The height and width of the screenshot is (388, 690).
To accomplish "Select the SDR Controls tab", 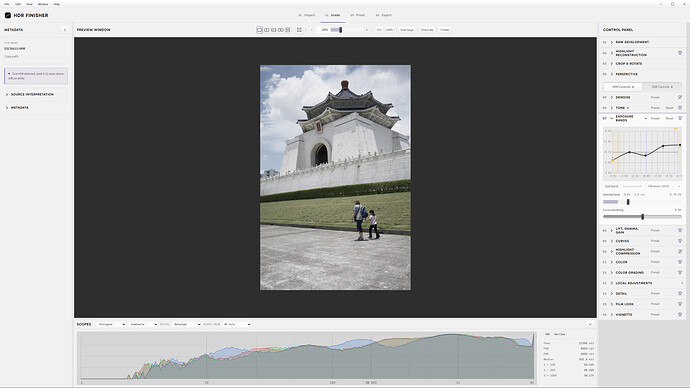I will pos(662,87).
